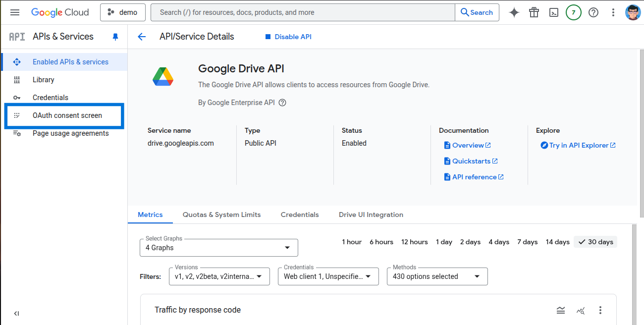Select the 1 hour time range
The image size is (644, 325).
[x=352, y=242]
